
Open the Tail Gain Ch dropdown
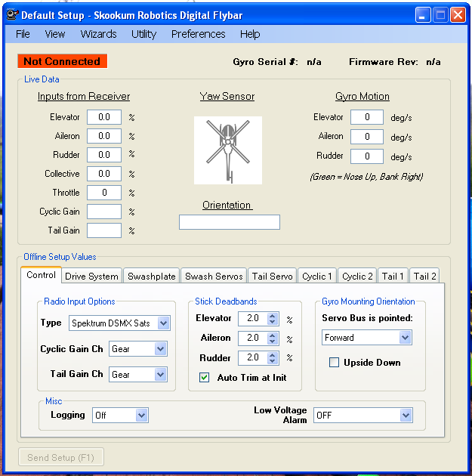(x=160, y=374)
